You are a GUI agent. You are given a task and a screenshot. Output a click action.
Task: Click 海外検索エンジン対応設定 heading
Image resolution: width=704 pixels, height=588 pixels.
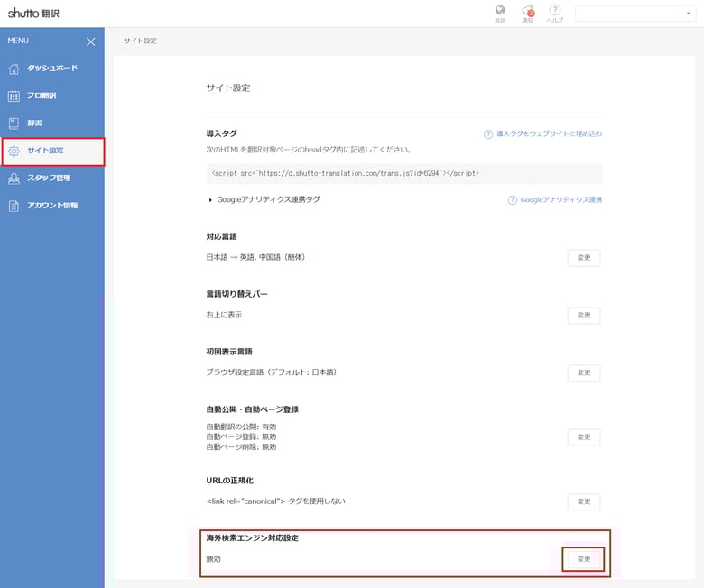pos(253,537)
